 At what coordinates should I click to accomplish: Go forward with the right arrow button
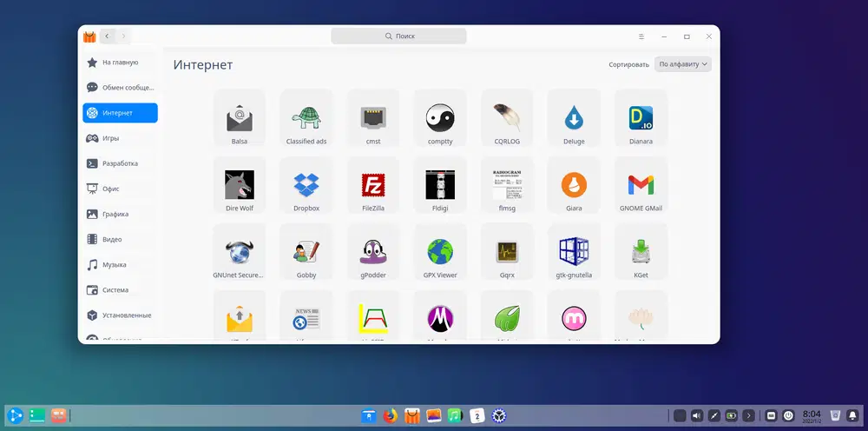(123, 36)
